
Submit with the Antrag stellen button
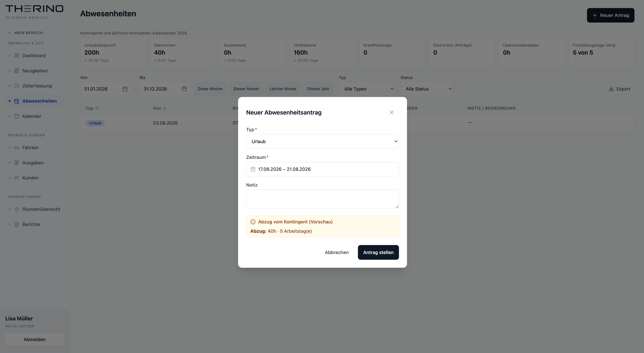point(378,252)
